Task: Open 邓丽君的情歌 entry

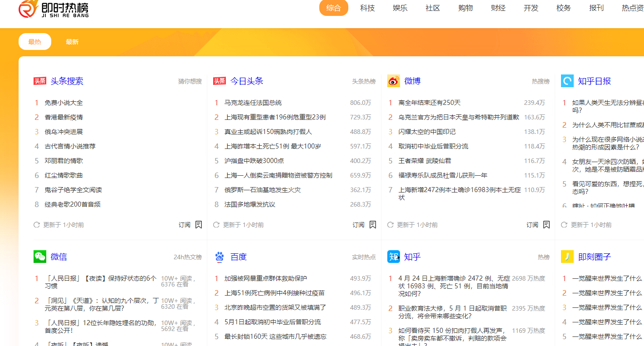Action: (x=64, y=161)
